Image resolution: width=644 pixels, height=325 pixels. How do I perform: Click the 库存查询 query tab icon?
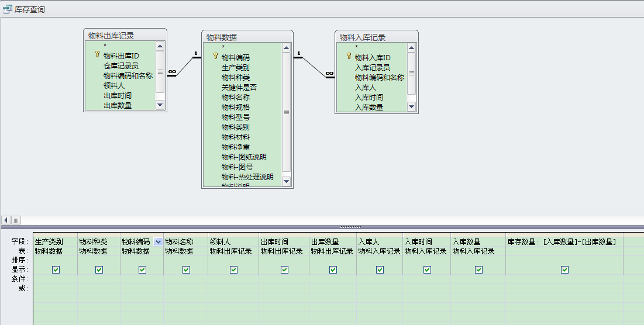tap(8, 9)
